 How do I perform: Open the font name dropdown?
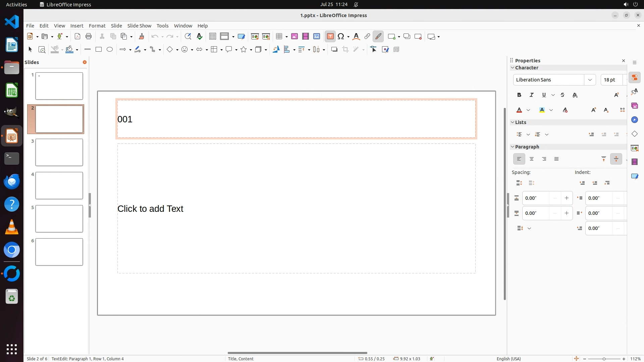point(590,80)
